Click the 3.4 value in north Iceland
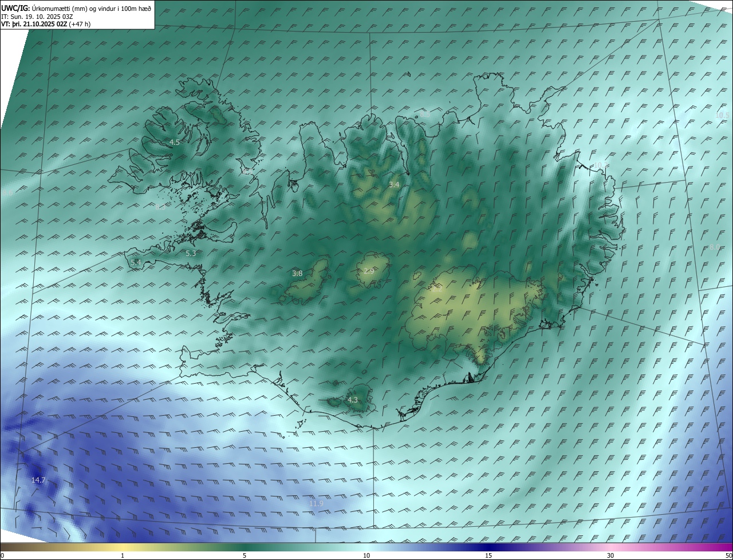Viewport: 733px width, 560px height. 394,184
